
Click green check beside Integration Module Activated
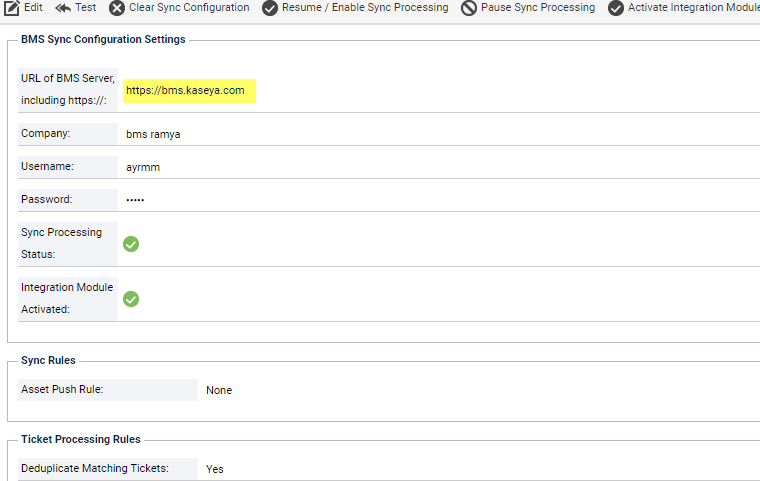tap(131, 299)
